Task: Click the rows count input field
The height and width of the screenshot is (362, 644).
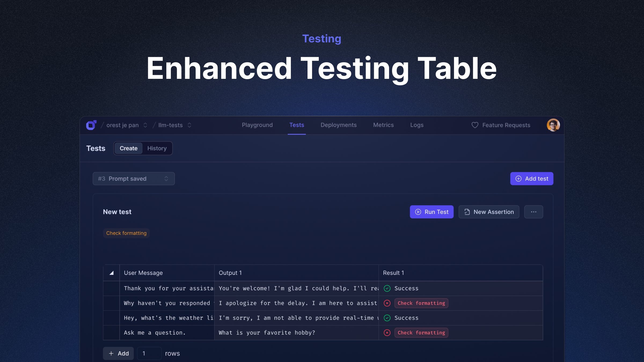Action: pos(149,353)
